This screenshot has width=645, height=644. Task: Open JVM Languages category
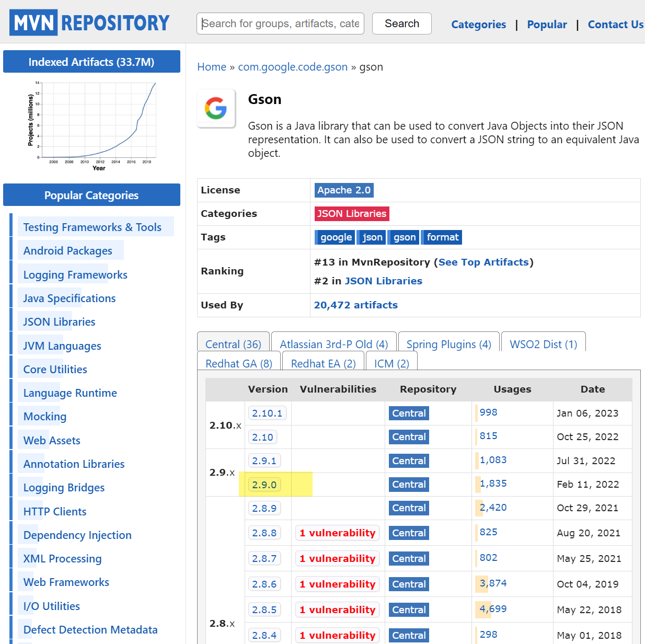click(x=62, y=346)
